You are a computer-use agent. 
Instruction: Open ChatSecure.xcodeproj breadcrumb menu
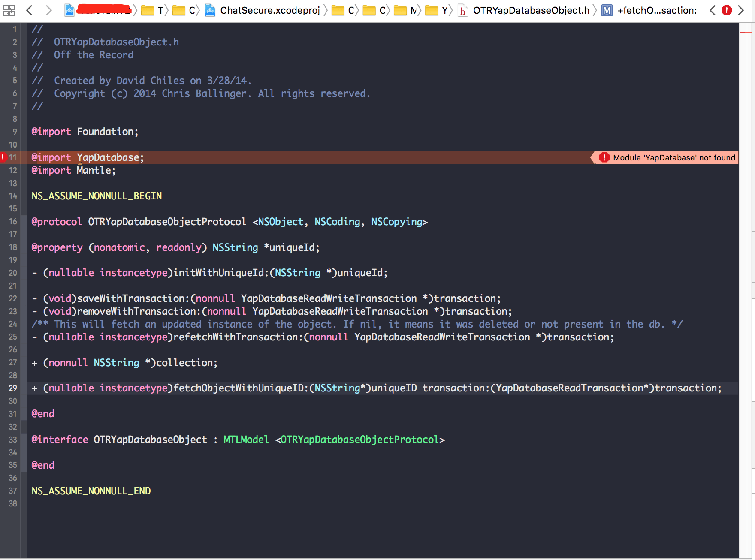click(269, 10)
